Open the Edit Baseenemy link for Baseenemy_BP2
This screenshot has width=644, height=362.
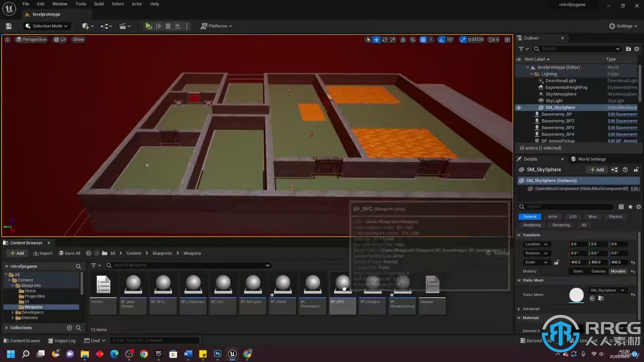(622, 121)
